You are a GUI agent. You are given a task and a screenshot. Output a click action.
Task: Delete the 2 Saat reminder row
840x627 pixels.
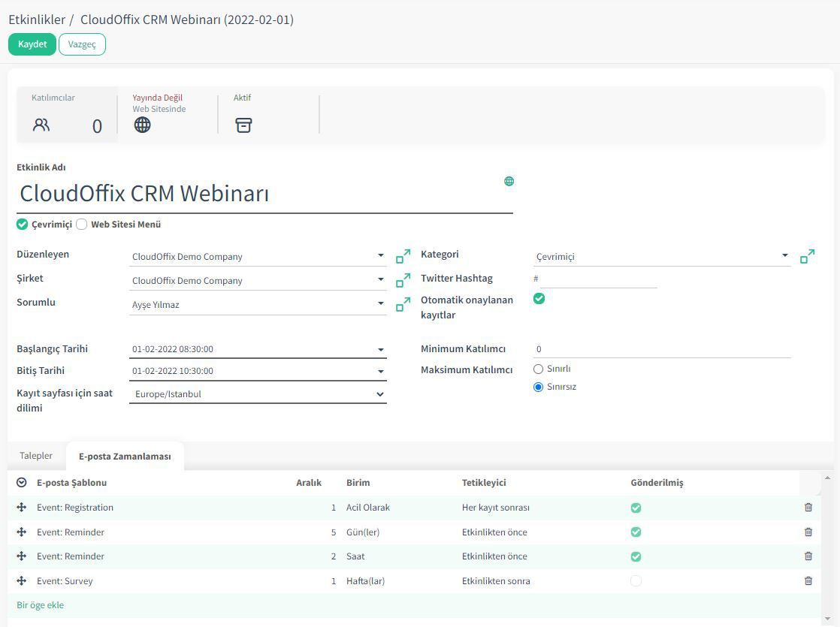808,556
